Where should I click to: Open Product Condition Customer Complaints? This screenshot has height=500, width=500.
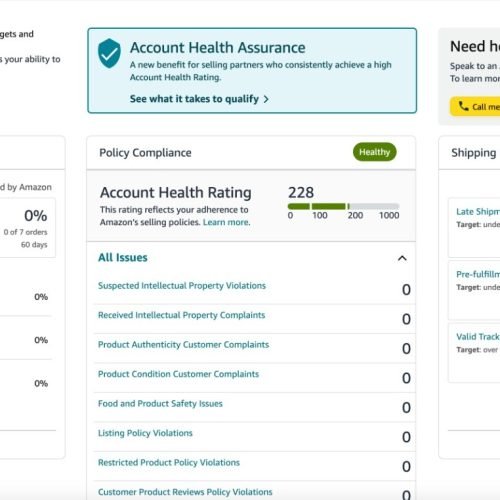click(178, 374)
